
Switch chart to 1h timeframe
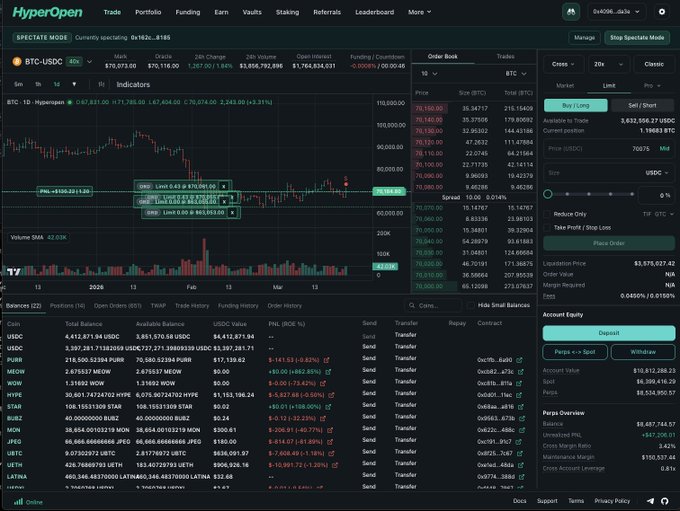coord(38,84)
